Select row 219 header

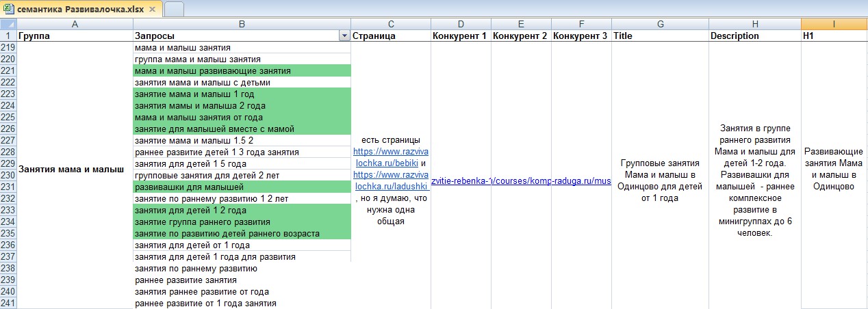8,48
